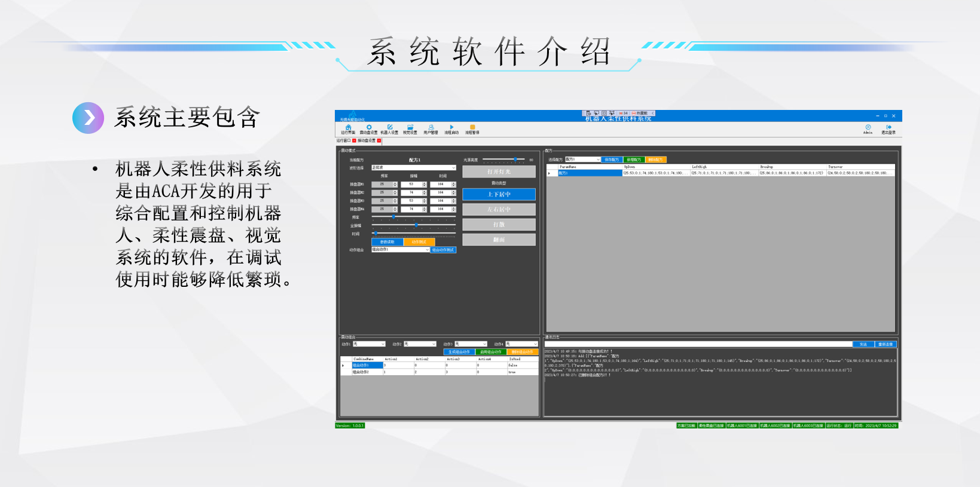Screen dimensions: 980x487
Task: Close the 振动盘设置 tab
Action: (x=379, y=140)
